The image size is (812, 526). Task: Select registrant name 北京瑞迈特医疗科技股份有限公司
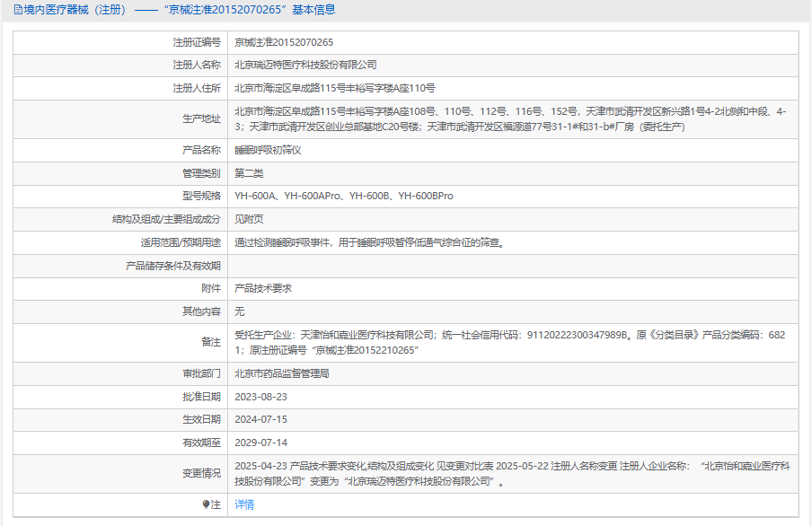305,66
